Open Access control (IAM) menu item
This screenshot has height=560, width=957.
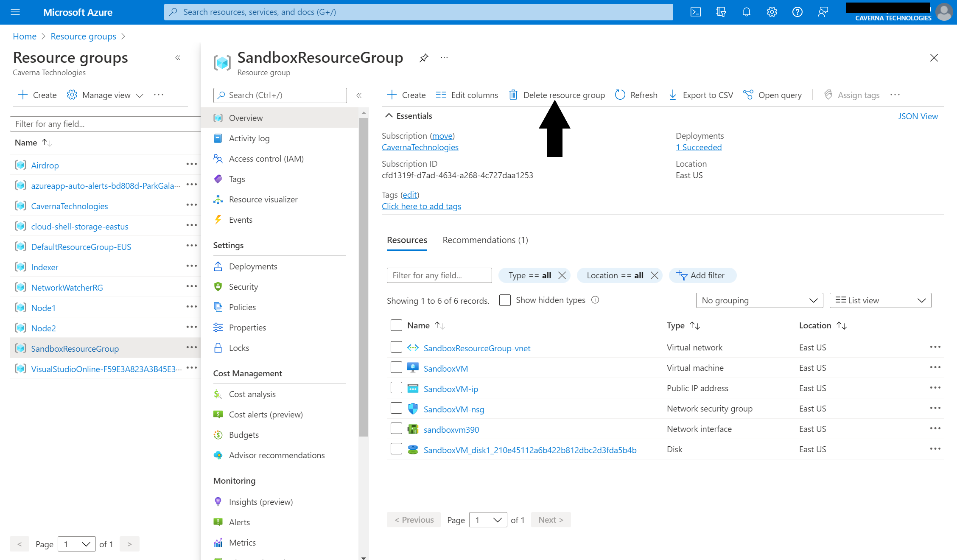pos(266,159)
